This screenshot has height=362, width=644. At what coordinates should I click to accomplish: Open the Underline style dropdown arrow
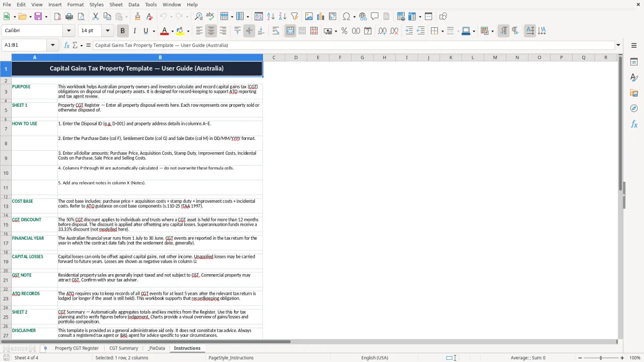point(153,31)
